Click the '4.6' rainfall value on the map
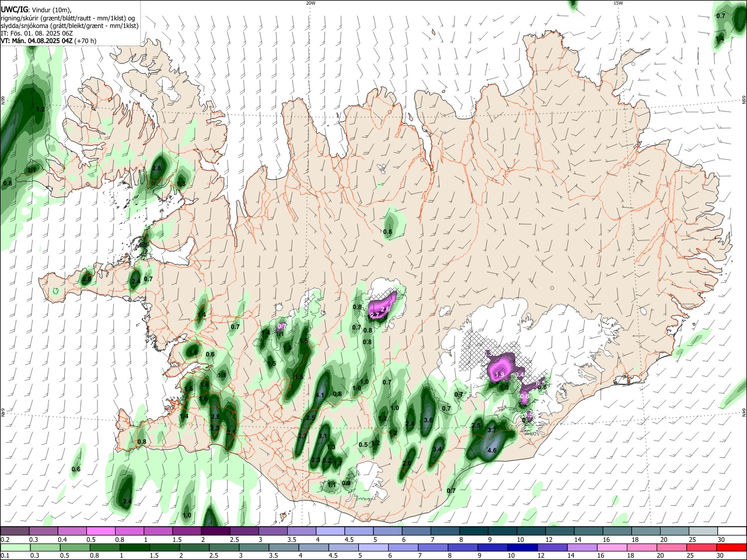747x560 pixels. (x=491, y=450)
